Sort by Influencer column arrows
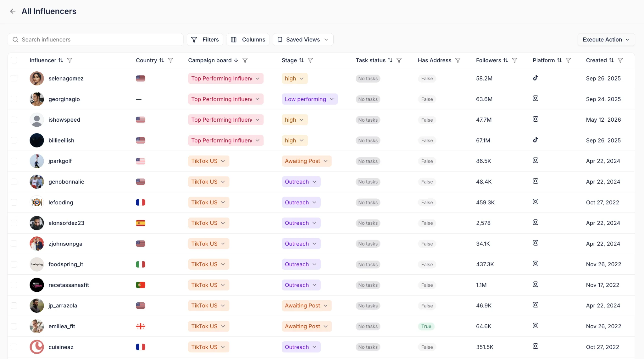 [x=61, y=60]
